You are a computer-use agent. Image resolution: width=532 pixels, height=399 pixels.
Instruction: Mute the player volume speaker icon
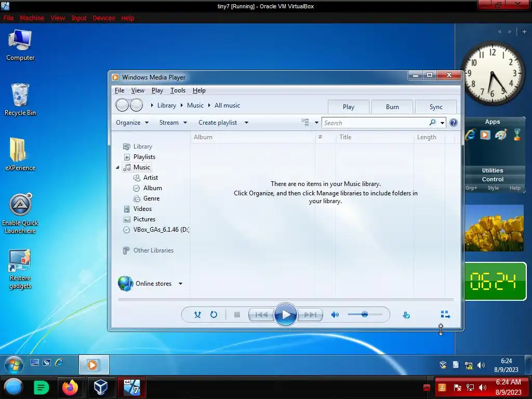tap(335, 315)
